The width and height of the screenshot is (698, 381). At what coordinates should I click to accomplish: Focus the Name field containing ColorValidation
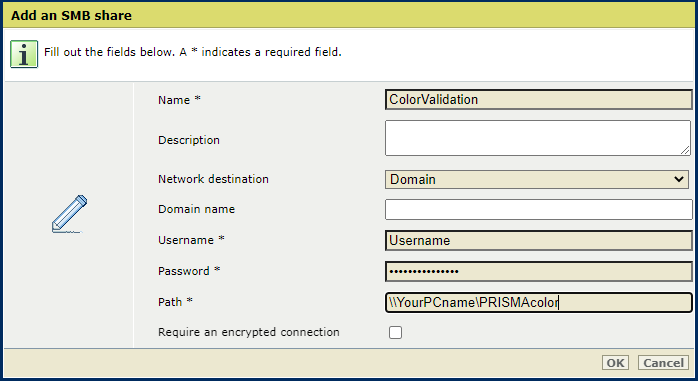tap(539, 100)
